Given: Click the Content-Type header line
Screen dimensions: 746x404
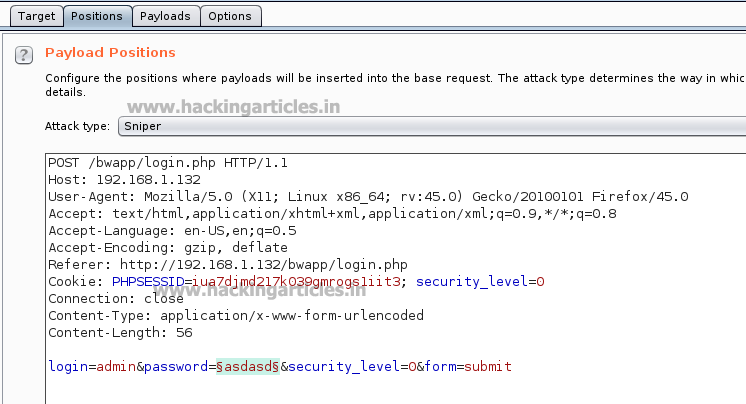Looking at the screenshot, I should point(236,315).
